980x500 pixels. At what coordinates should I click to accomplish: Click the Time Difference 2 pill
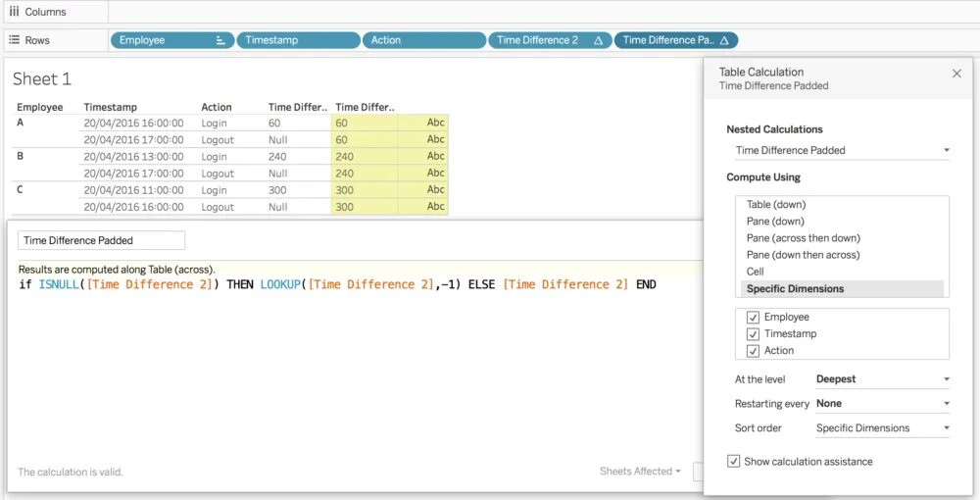[550, 40]
